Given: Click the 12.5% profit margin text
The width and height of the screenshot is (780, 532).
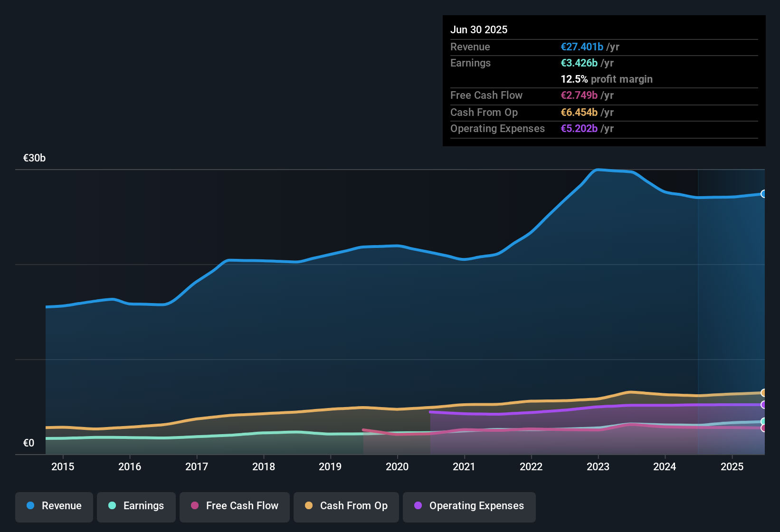Looking at the screenshot, I should tap(607, 79).
